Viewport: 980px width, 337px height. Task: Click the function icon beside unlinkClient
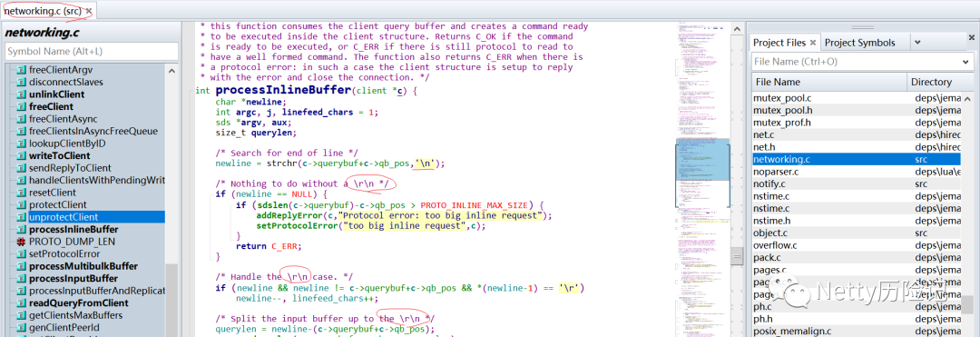click(21, 94)
